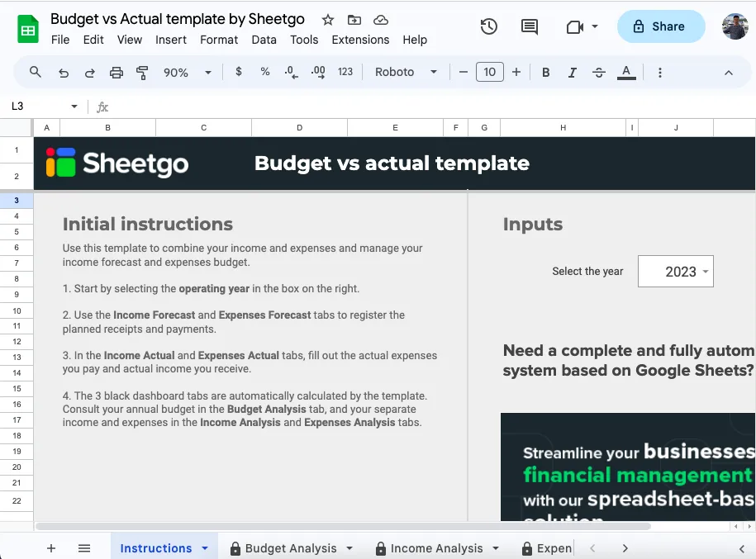Toggle bold formatting
This screenshot has height=559, width=756.
(x=546, y=73)
